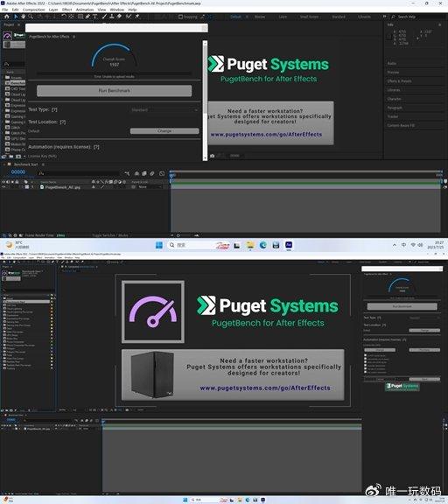Screen dimensions: 448x504
Task: Open Microsoft Edge on the middle taskbar
Action: point(263,245)
